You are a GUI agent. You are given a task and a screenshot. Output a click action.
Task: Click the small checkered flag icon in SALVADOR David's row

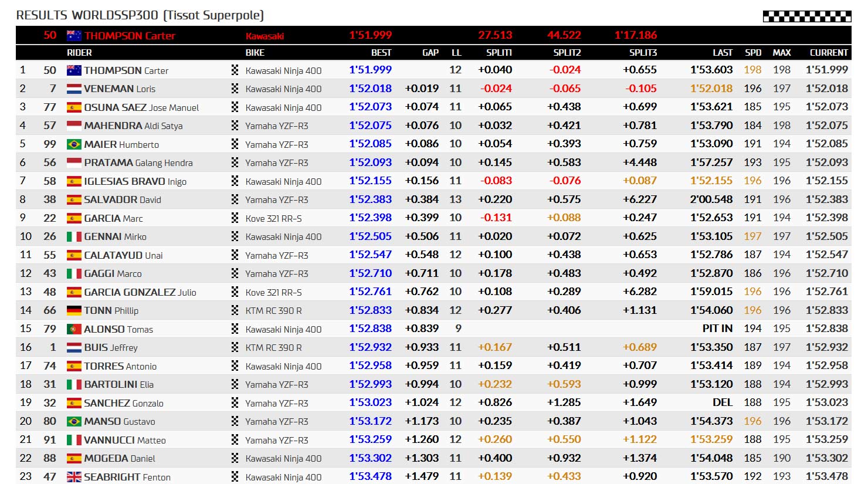[x=235, y=199]
